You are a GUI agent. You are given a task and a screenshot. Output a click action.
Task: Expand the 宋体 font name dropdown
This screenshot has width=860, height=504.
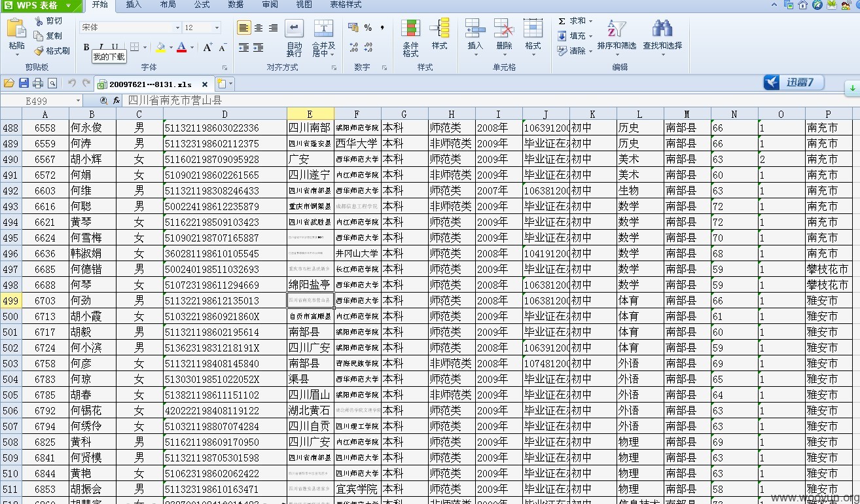[177, 27]
